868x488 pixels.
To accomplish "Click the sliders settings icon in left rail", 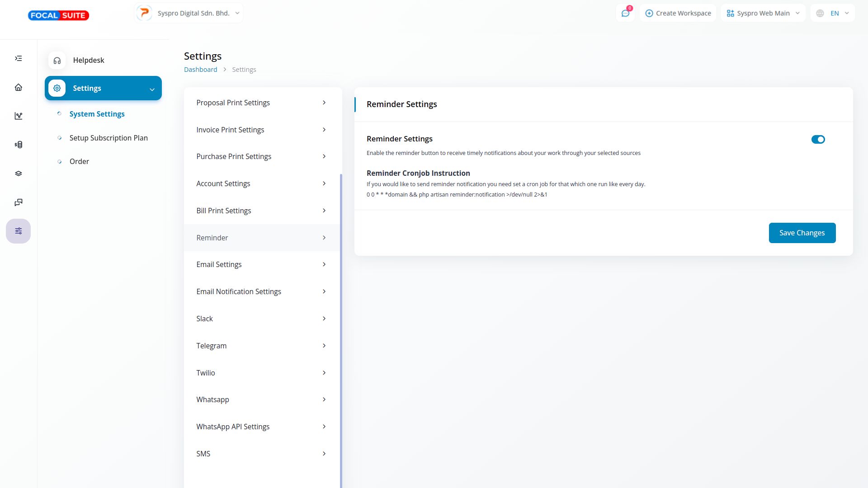I will (19, 231).
